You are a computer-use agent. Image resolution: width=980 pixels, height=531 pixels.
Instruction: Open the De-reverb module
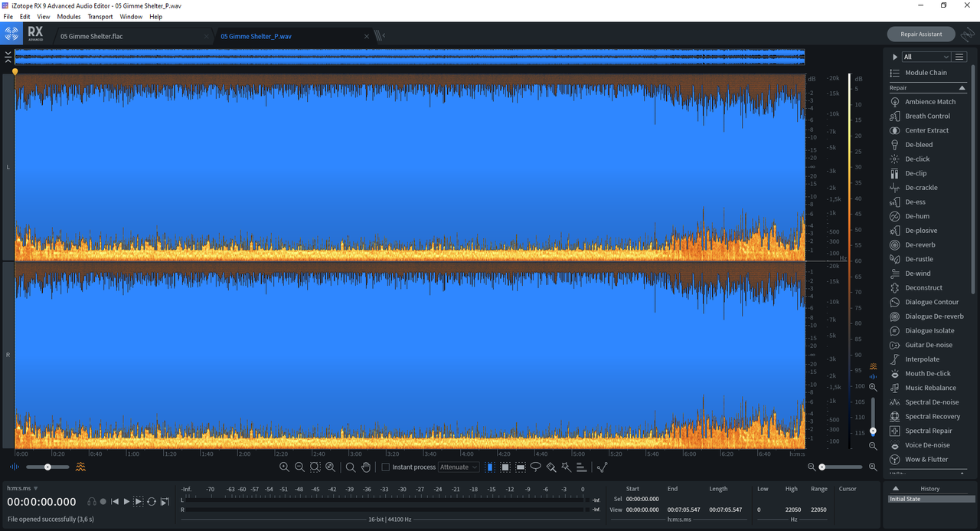tap(913, 244)
